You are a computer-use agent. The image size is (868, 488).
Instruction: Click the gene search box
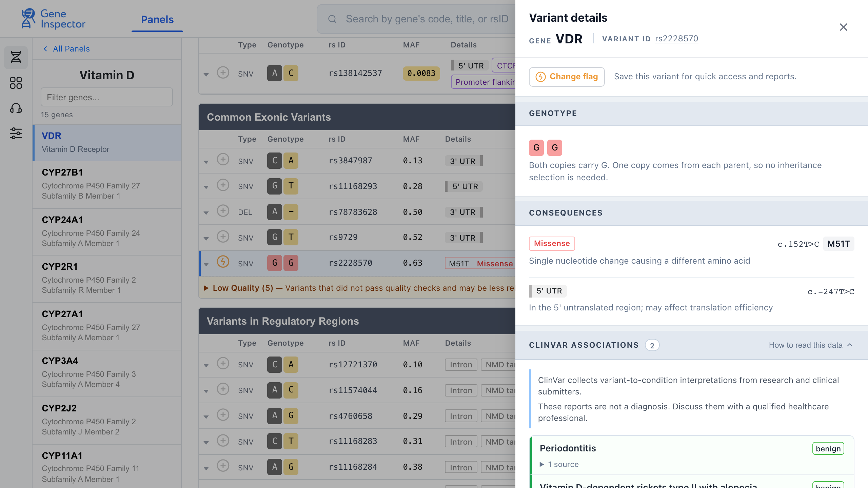pos(416,19)
